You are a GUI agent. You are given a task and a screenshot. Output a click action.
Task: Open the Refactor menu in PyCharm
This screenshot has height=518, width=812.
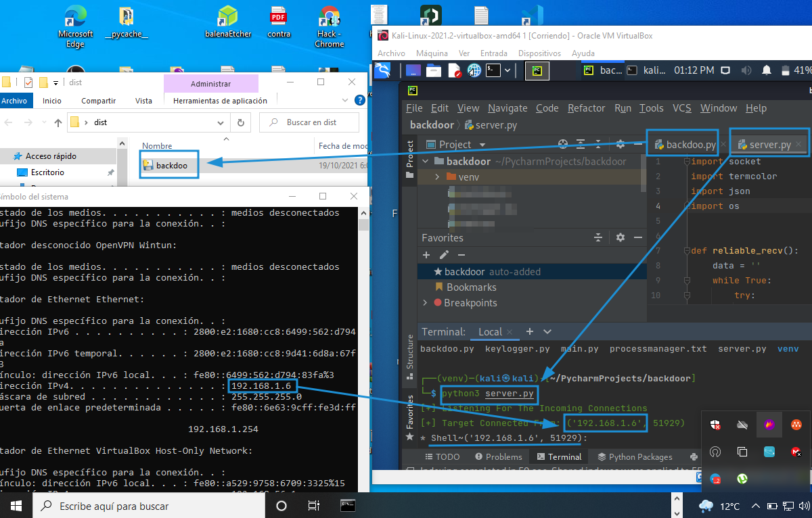(x=586, y=108)
